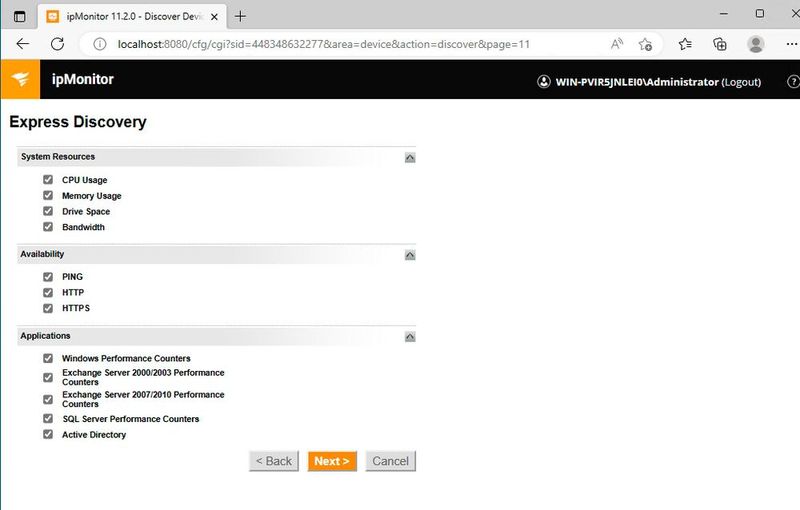Open Read aloud in the address bar

coord(617,44)
